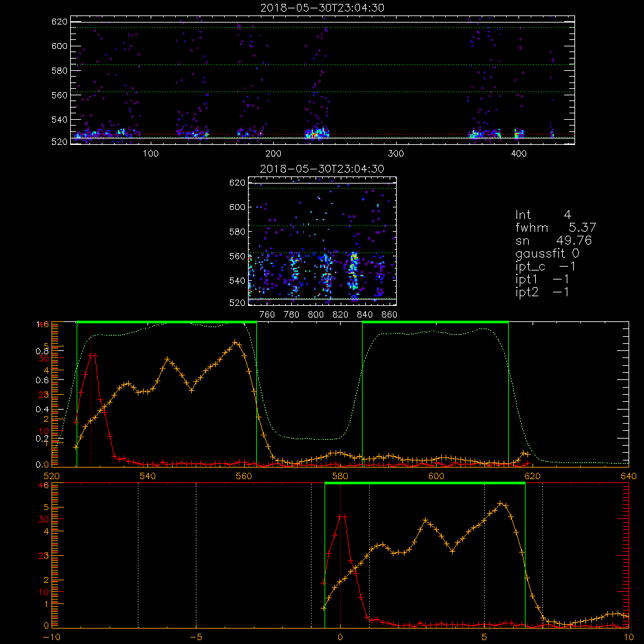Click the red curve peak in the 520–640 profile plot
The height and width of the screenshot is (644, 644).
[93, 355]
